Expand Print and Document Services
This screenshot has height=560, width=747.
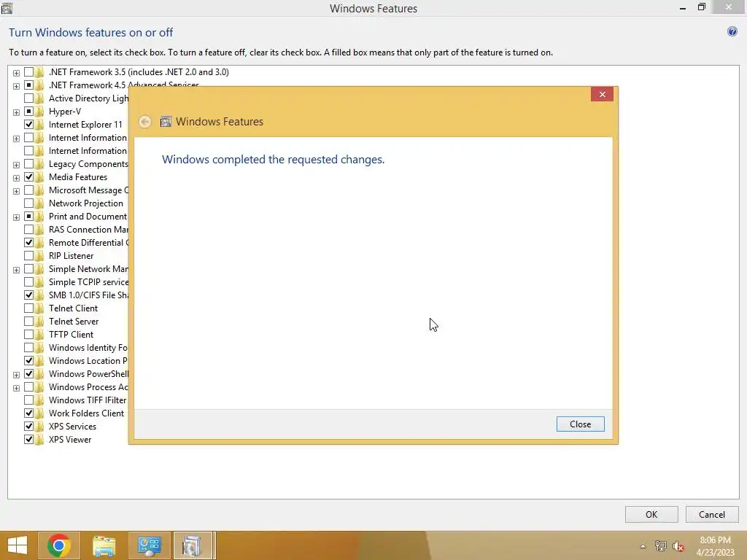pos(16,217)
